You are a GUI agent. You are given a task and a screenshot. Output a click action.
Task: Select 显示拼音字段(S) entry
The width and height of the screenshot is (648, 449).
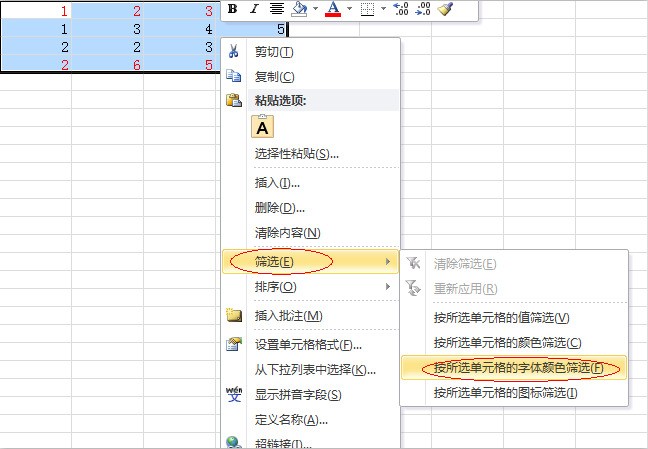click(310, 395)
